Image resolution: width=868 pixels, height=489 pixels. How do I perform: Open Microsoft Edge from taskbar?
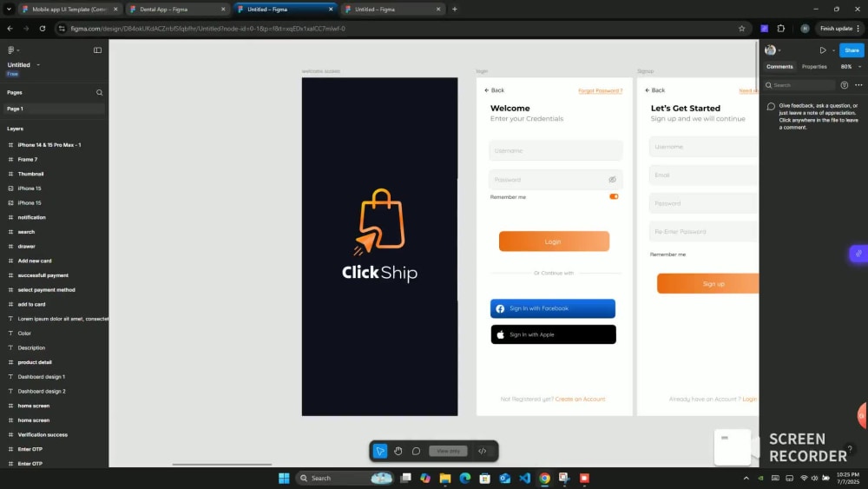click(465, 478)
